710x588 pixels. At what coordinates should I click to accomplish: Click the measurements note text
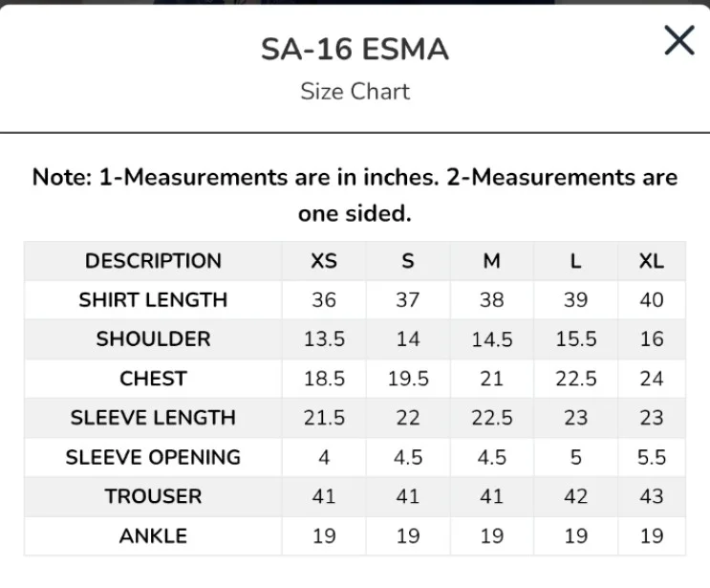click(x=355, y=195)
